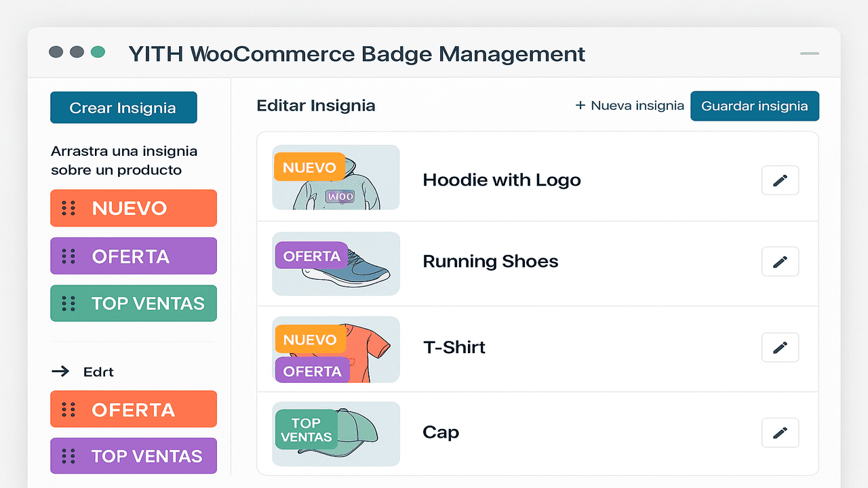Click the purple OFERTA badge on the T-Shirt image

tap(312, 371)
